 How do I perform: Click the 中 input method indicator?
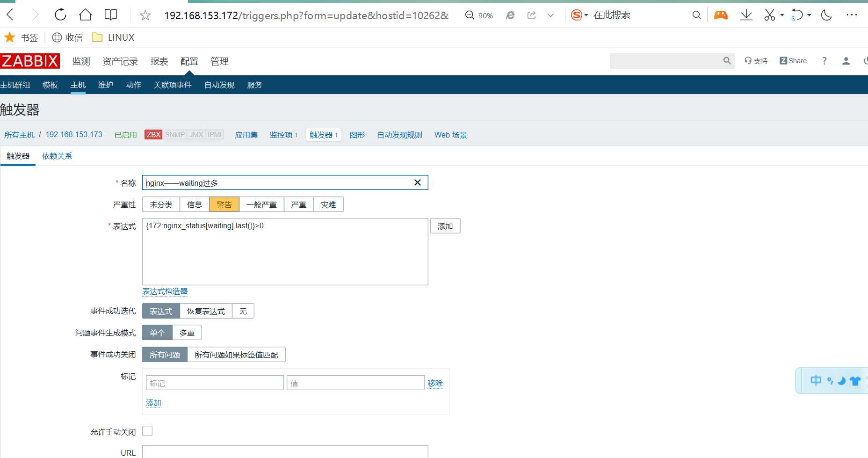tap(816, 380)
